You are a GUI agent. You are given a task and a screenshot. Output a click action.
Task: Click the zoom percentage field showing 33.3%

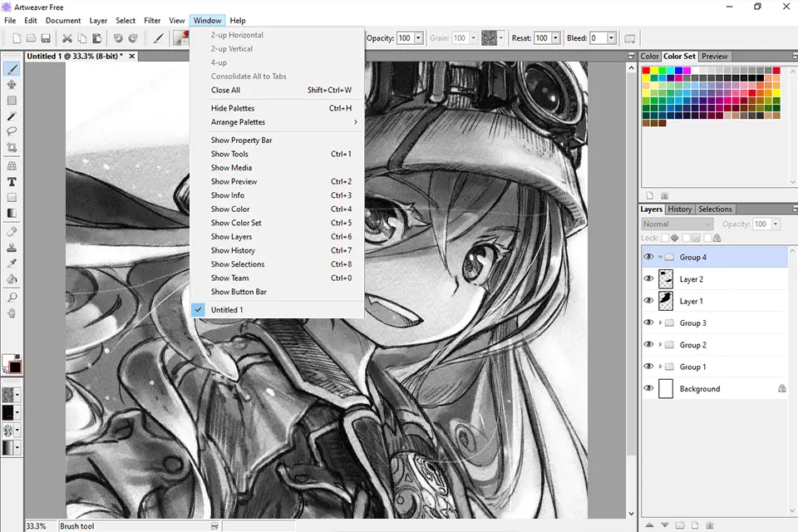pos(40,526)
